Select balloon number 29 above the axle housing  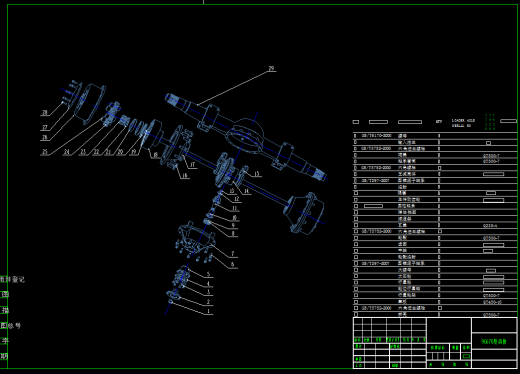[x=271, y=68]
